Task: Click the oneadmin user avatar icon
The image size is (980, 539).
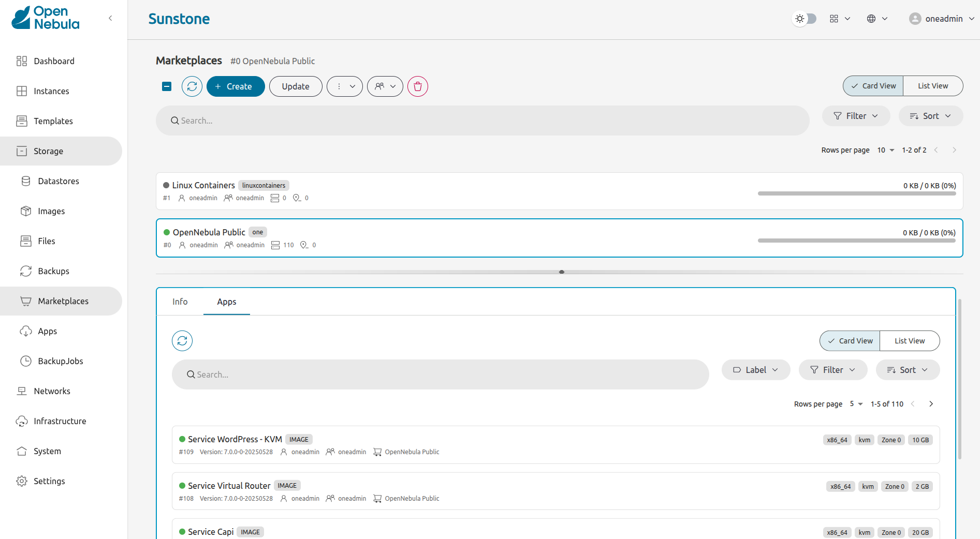Action: click(x=915, y=19)
